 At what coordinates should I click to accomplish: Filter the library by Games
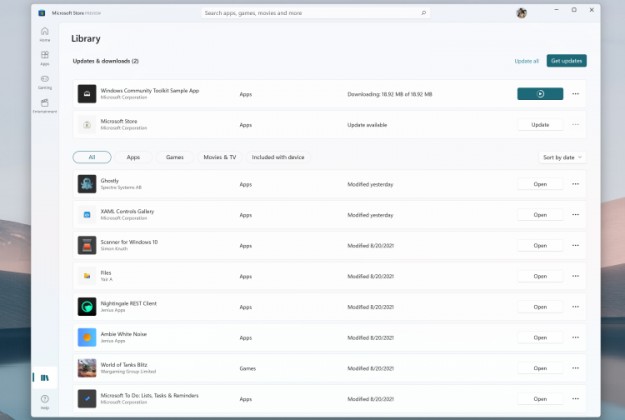click(175, 157)
